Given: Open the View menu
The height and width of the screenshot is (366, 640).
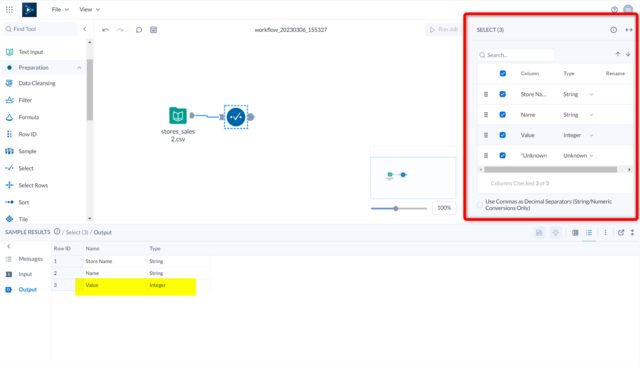Looking at the screenshot, I should tap(89, 9).
